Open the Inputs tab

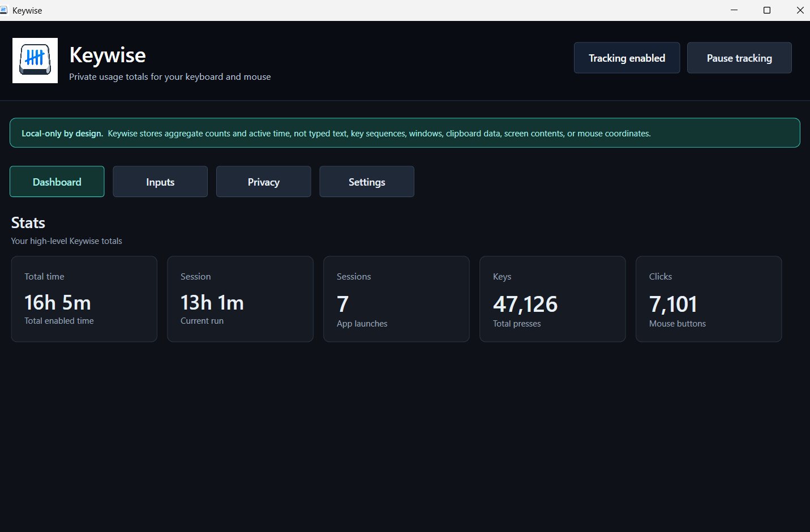[160, 182]
